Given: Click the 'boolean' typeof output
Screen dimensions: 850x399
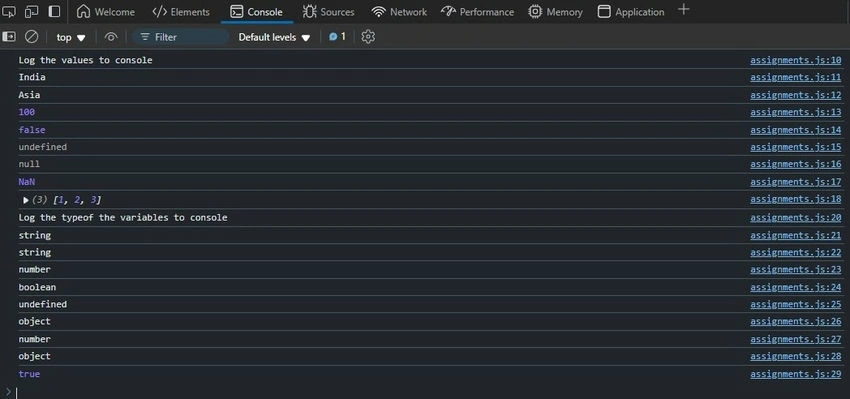Looking at the screenshot, I should click(37, 287).
